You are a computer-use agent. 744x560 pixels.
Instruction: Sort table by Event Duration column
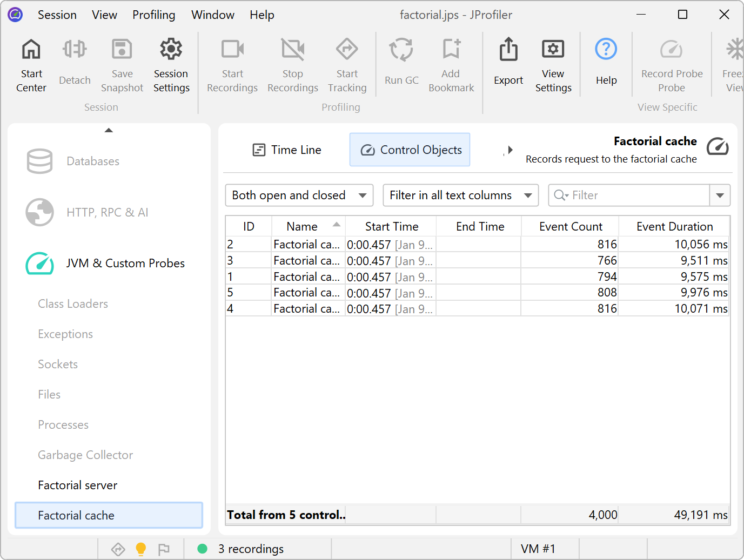point(674,227)
